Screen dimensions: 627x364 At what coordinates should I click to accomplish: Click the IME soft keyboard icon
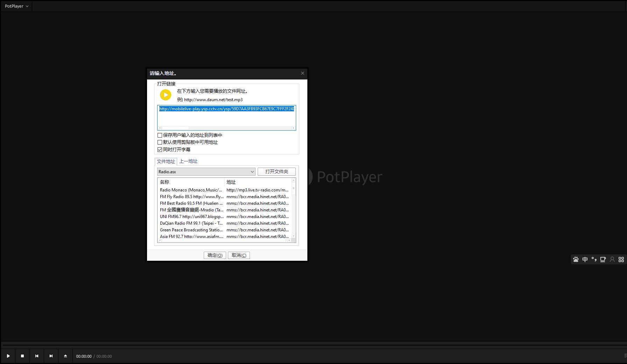(603, 259)
